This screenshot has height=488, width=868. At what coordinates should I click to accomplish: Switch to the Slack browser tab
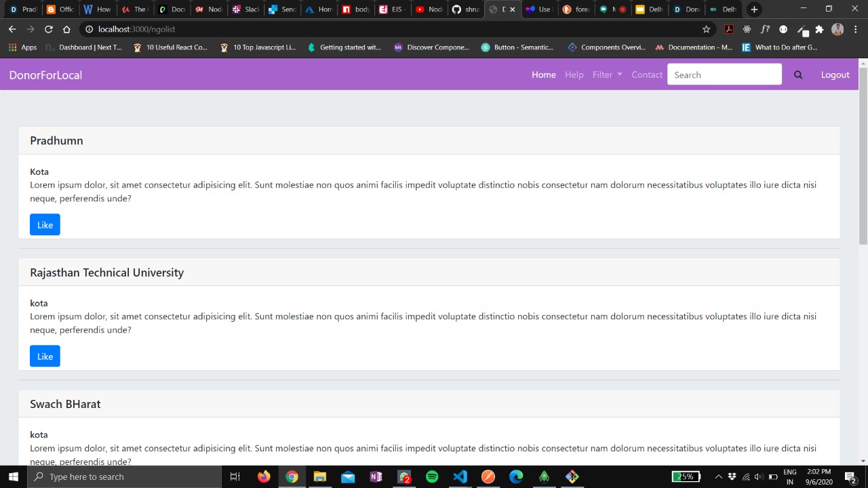click(245, 9)
